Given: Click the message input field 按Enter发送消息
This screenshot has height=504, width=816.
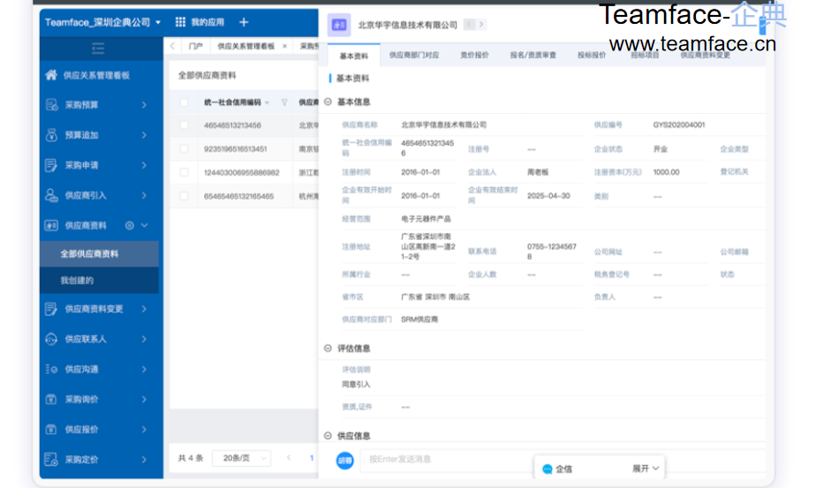Looking at the screenshot, I should click(562, 459).
